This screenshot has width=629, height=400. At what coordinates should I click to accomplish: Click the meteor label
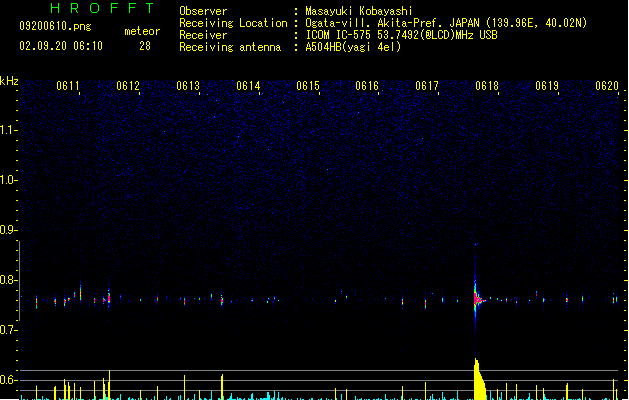142,31
